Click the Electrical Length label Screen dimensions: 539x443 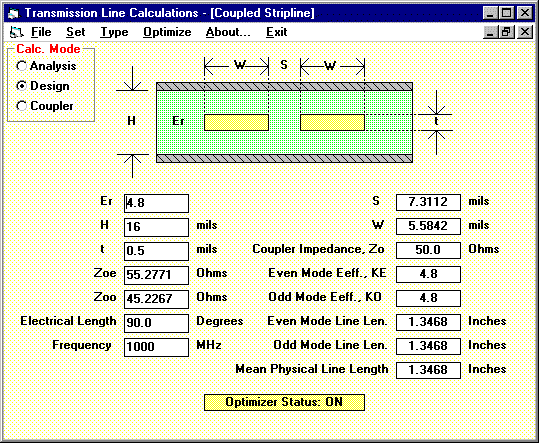tap(68, 321)
